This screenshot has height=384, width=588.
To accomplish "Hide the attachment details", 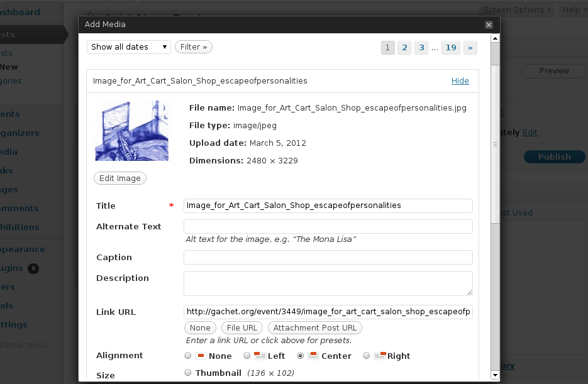I will (460, 81).
